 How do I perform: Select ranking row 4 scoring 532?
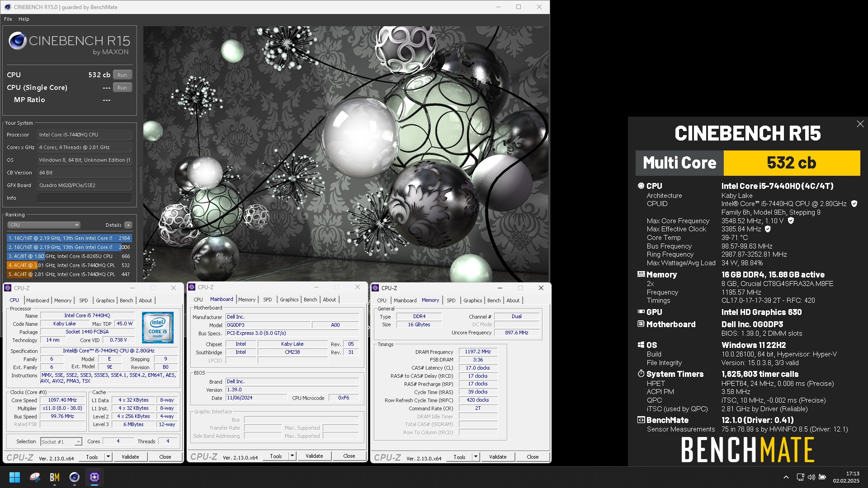(x=69, y=265)
